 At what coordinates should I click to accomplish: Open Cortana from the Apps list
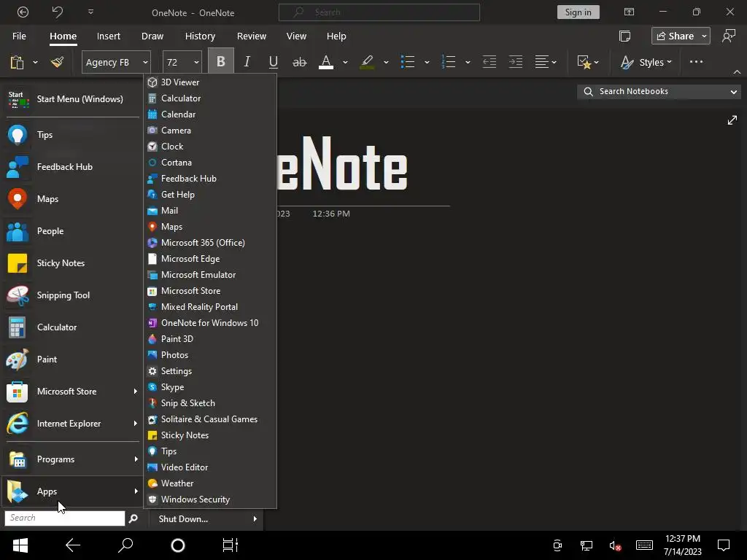coord(210,163)
